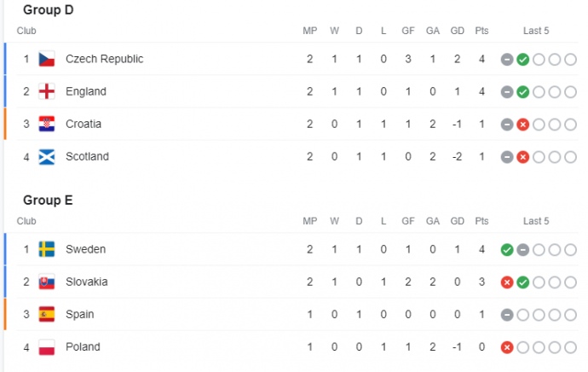Select the Scotland team name
The height and width of the screenshot is (372, 588).
click(x=87, y=157)
